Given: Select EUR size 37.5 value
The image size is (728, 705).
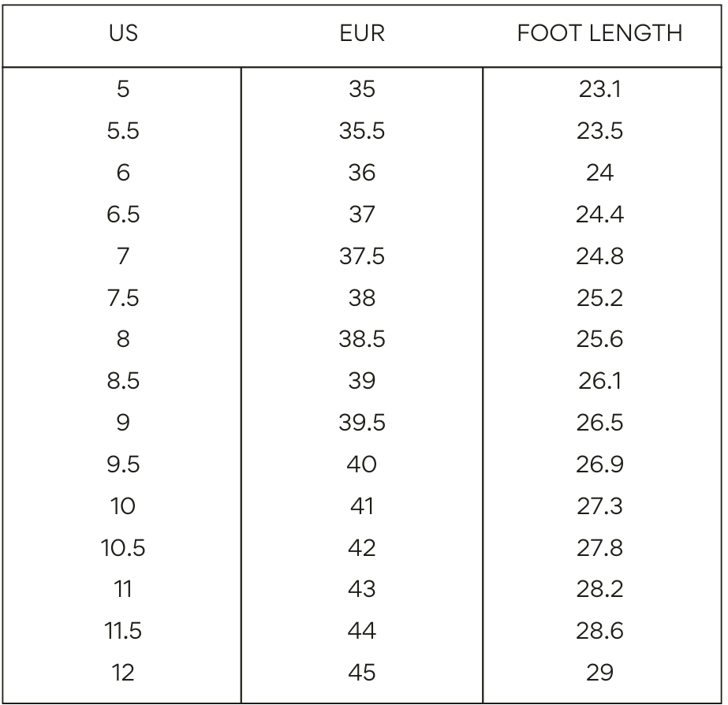Looking at the screenshot, I should pyautogui.click(x=362, y=256).
